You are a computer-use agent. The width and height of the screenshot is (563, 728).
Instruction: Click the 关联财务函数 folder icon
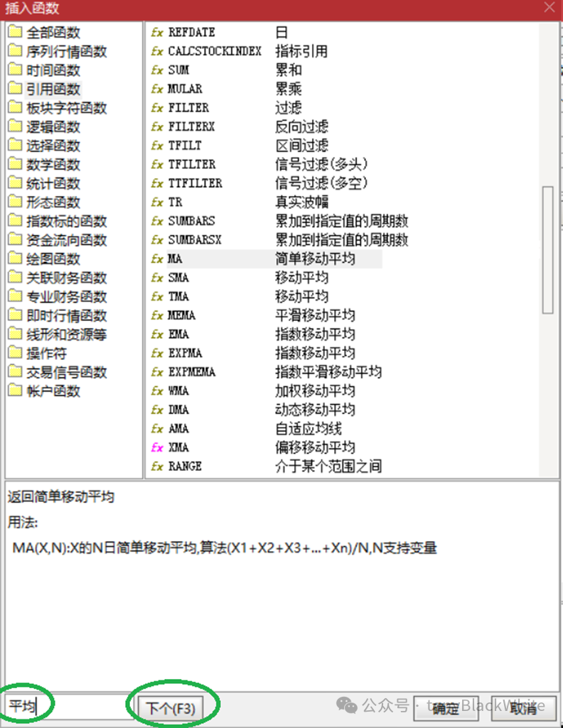[x=16, y=277]
